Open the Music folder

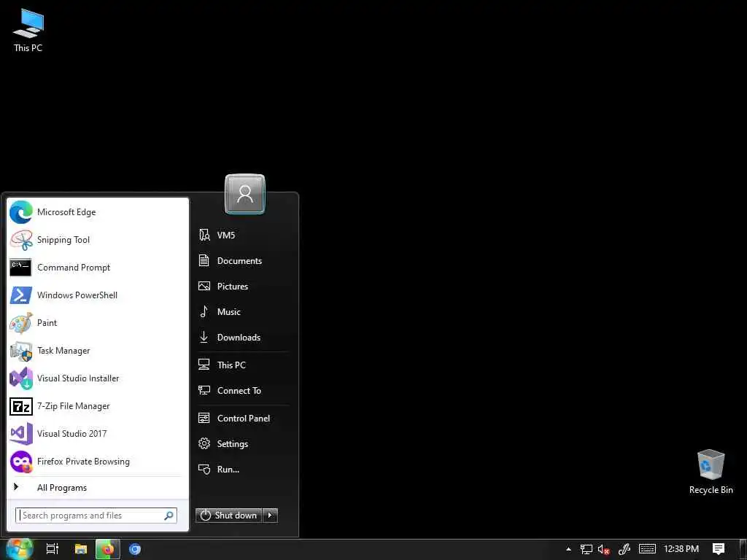click(243, 311)
